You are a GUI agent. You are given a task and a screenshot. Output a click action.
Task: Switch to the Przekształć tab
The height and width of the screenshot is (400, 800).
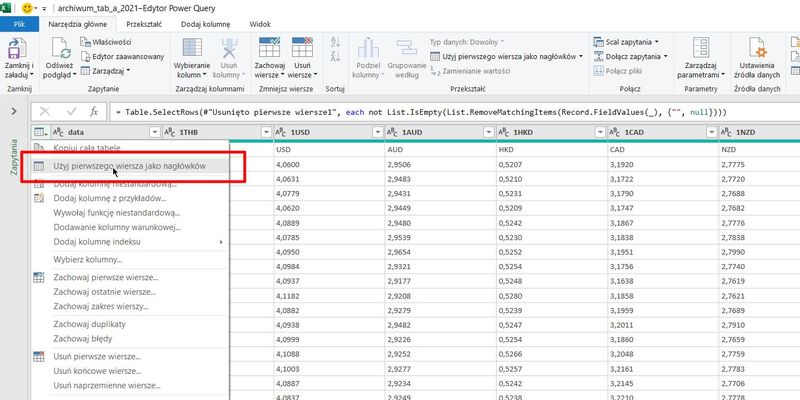(143, 23)
